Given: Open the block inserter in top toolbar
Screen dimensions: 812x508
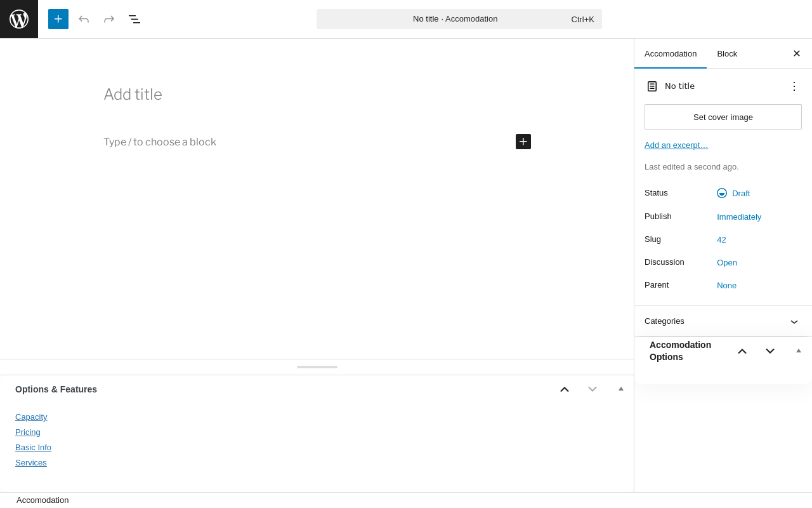Looking at the screenshot, I should (58, 19).
